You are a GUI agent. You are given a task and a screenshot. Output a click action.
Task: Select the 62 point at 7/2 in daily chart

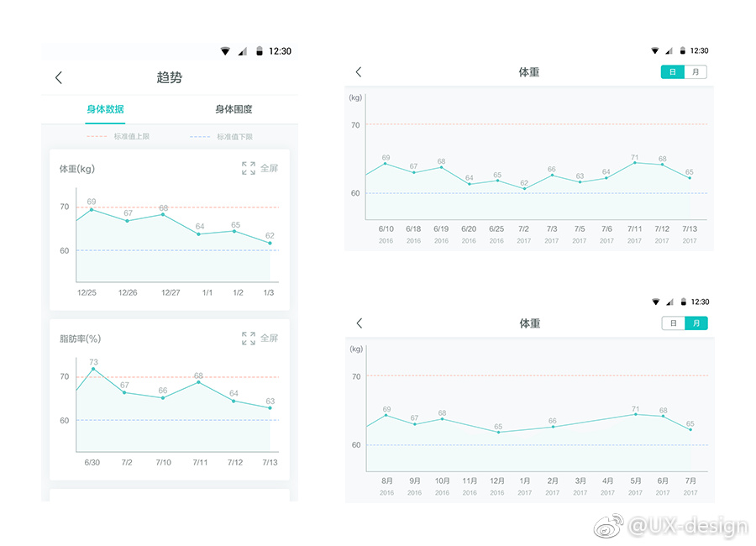pyautogui.click(x=524, y=189)
